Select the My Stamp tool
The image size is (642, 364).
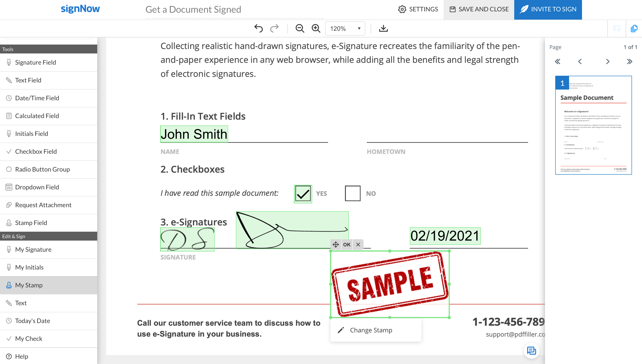pos(29,285)
